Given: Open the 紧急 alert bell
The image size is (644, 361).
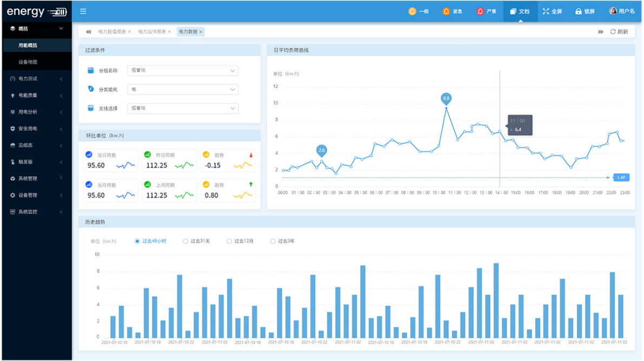Looking at the screenshot, I should 446,11.
